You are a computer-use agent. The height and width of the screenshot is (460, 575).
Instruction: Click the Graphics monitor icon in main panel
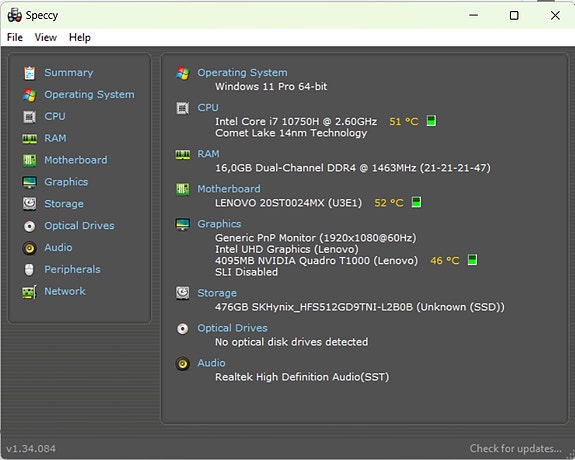[x=183, y=224]
